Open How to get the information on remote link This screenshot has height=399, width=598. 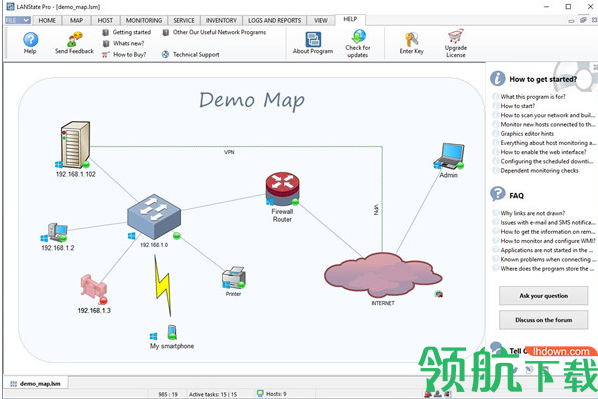click(548, 232)
